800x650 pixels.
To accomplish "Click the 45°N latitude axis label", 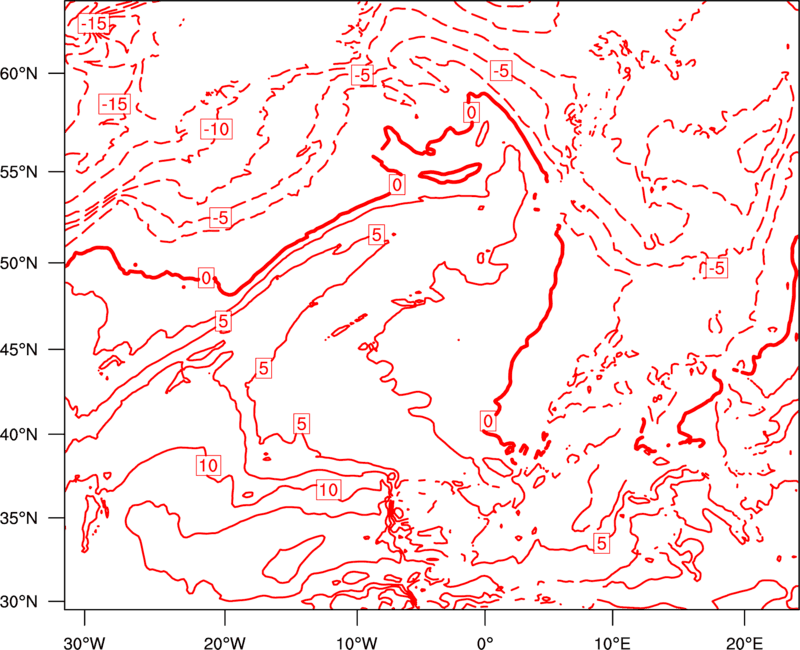I will point(19,349).
